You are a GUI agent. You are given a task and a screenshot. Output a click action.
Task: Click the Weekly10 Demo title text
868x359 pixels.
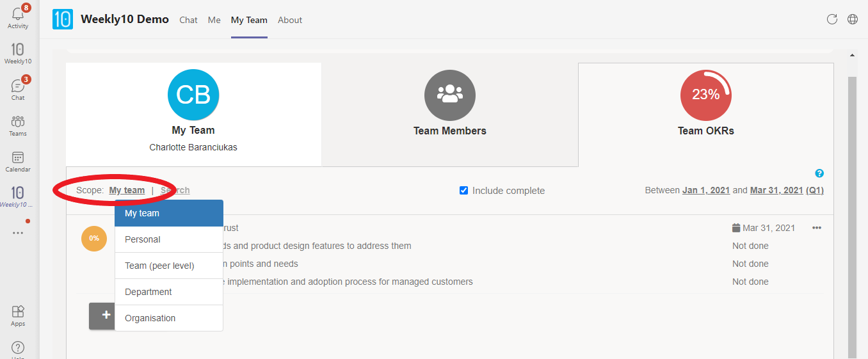[125, 19]
